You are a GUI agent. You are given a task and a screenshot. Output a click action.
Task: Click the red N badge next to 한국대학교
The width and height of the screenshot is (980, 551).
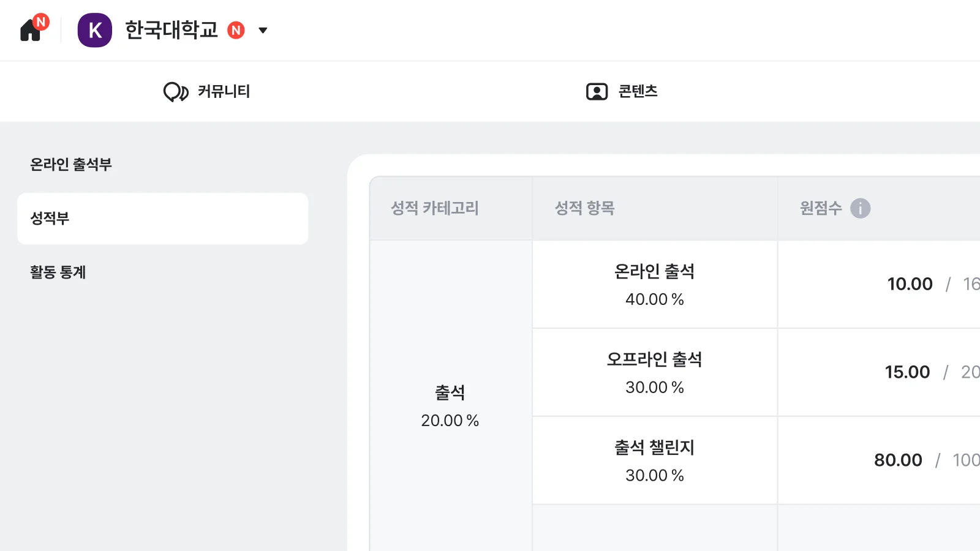(x=236, y=30)
